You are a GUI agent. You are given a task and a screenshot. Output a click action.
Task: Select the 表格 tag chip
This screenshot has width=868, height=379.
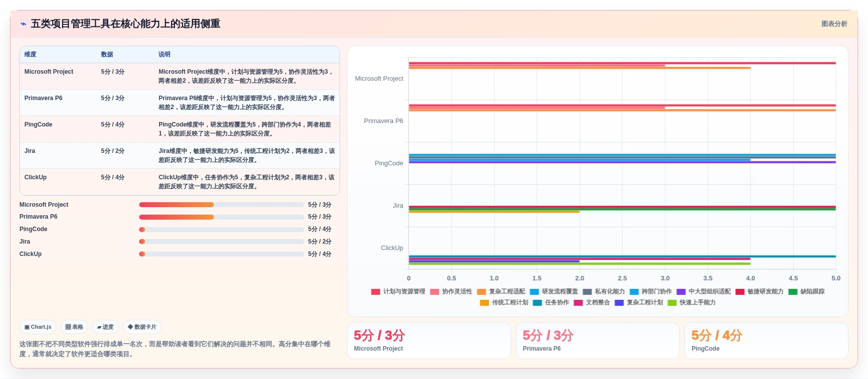[x=74, y=327]
